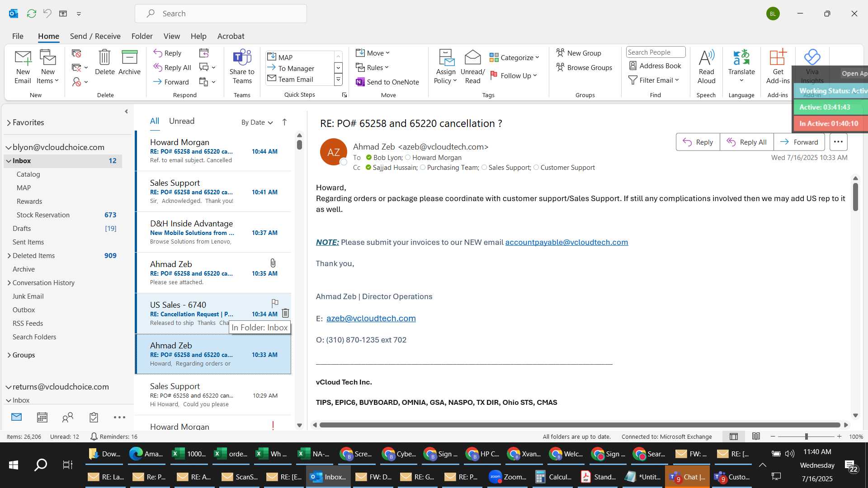Open People view in navigation bar
This screenshot has height=488, width=868.
pyautogui.click(x=68, y=418)
